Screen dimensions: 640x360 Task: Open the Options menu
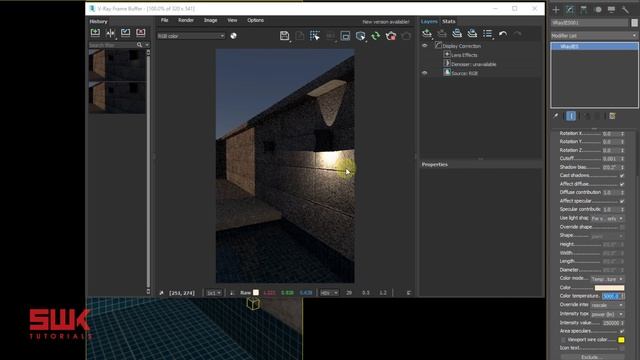256,20
